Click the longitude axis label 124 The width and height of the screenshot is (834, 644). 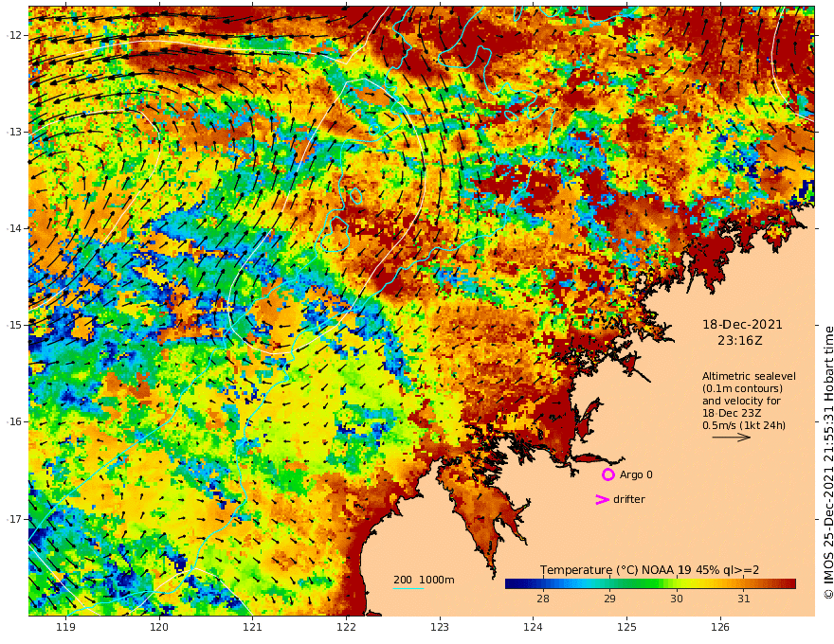[x=533, y=627]
